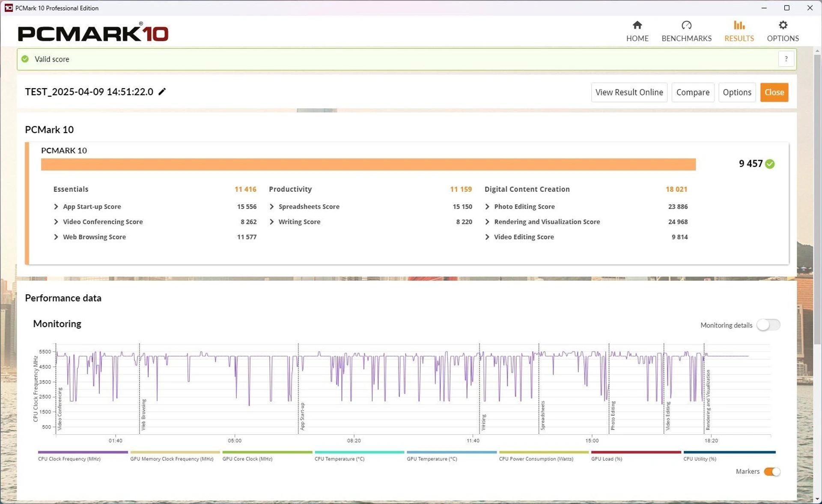Click pencil icon to rename result
822x504 pixels.
[162, 92]
